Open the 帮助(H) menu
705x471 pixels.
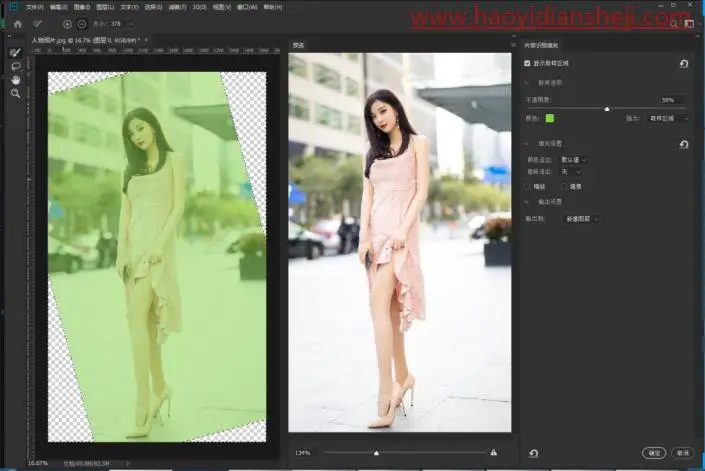[x=272, y=7]
